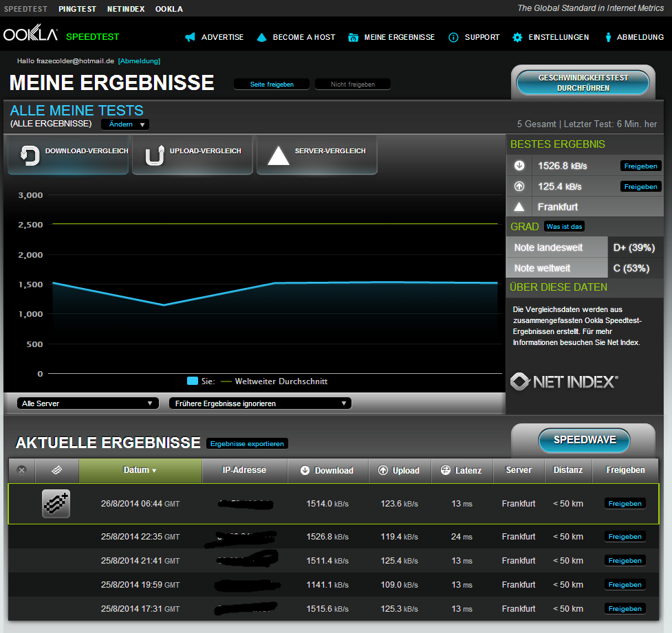
Task: Click the Seite freigeben button
Action: pos(272,85)
